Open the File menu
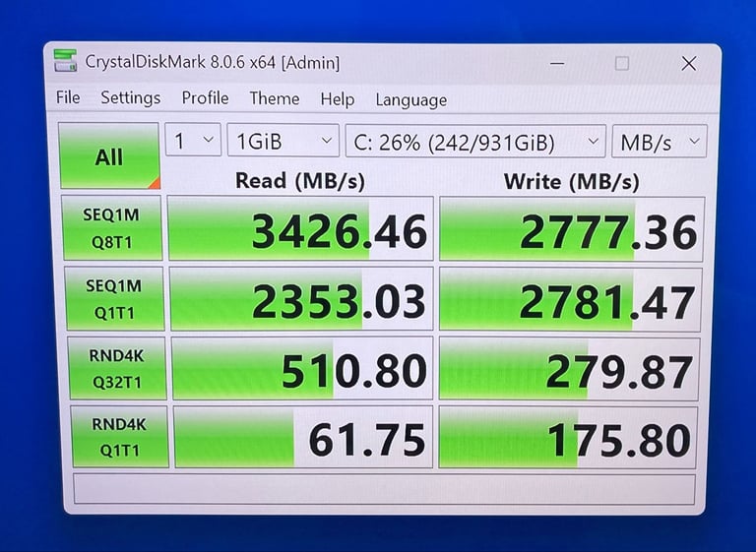Image resolution: width=756 pixels, height=552 pixels. [x=68, y=97]
